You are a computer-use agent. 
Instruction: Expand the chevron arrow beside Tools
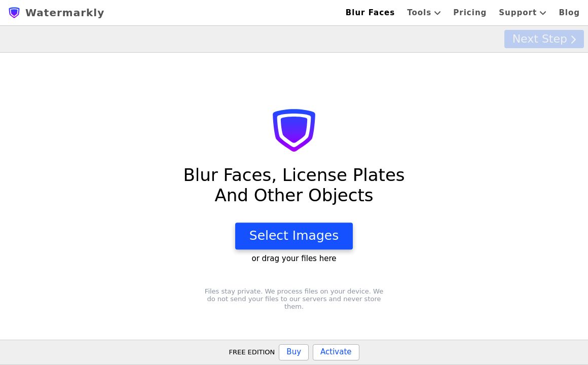[x=437, y=13]
